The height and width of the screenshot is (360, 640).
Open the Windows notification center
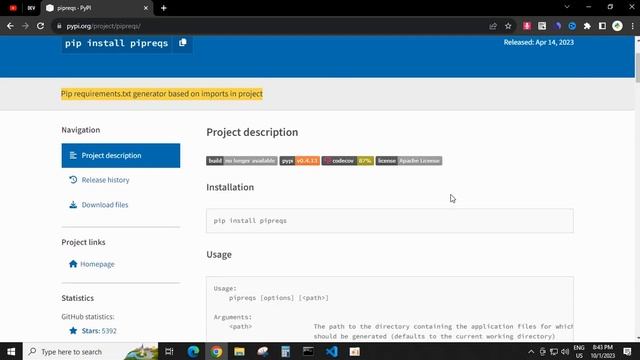click(x=627, y=351)
